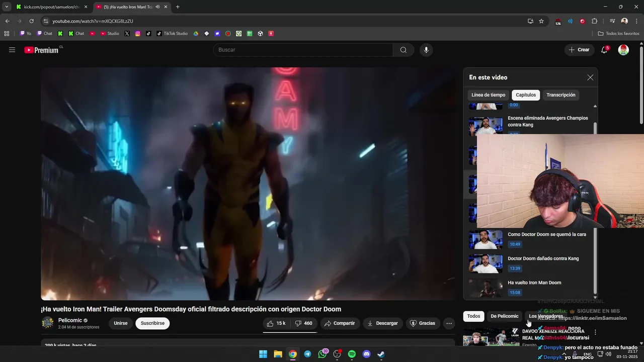This screenshot has width=644, height=362.
Task: Start voice search with microphone icon
Action: pyautogui.click(x=426, y=50)
